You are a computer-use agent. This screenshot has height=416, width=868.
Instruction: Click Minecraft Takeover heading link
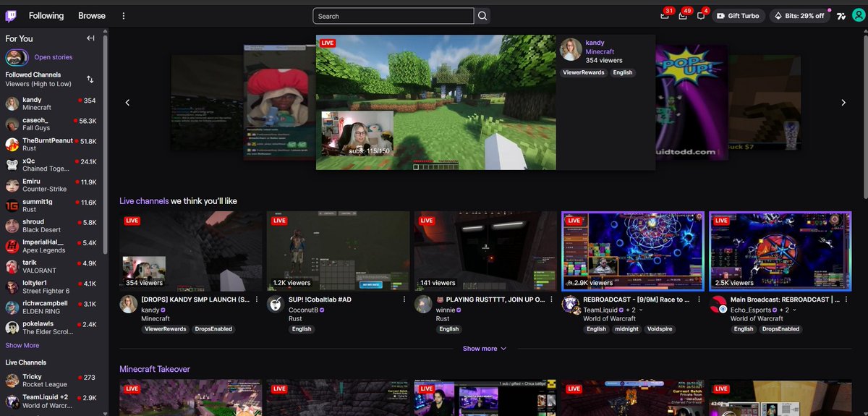click(x=155, y=369)
